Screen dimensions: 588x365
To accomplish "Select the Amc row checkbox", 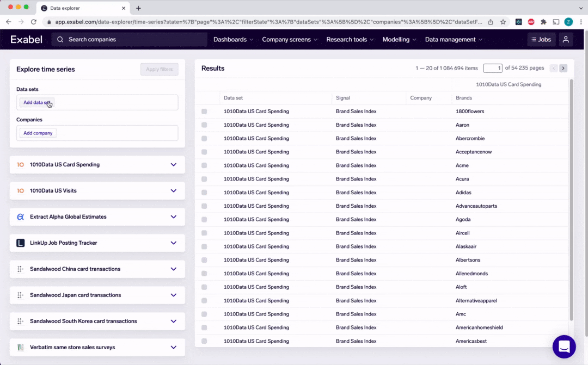I will point(204,314).
